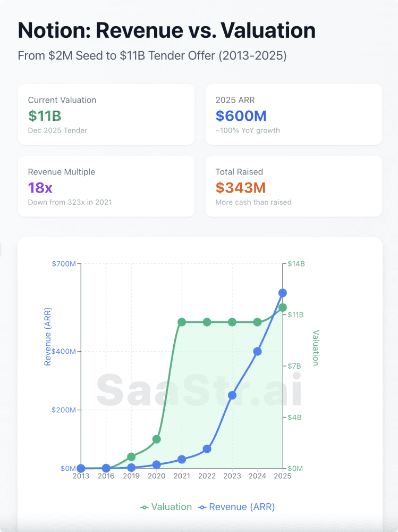Click the blue Revenue data point at 2023
398x532 pixels.
click(x=232, y=395)
